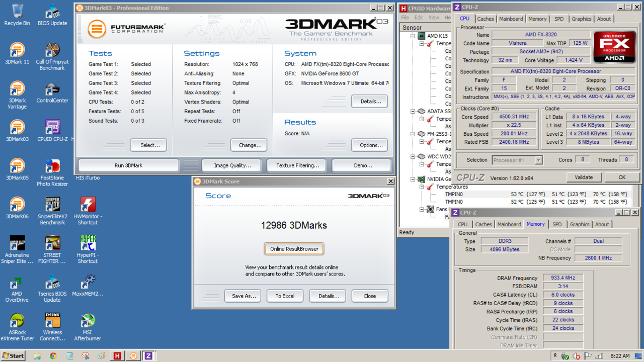
Task: Open the File menu in HWMonitor
Action: [405, 18]
